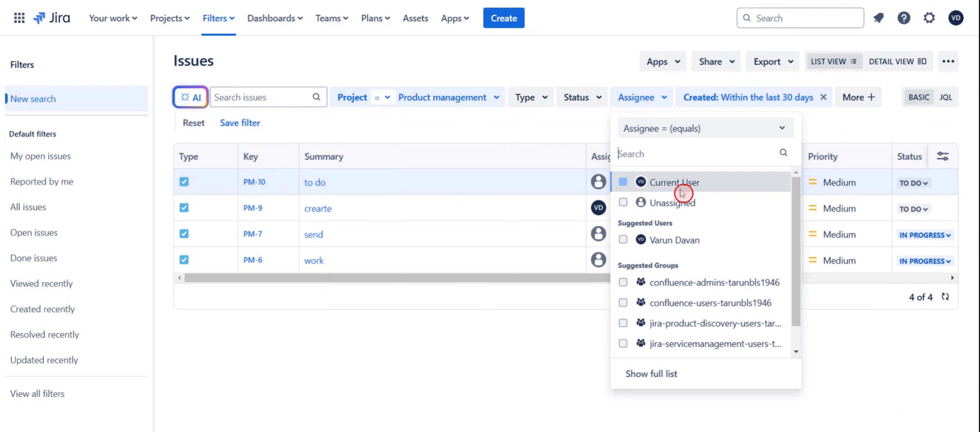Click the horizontal scrollbar under issues table
980x432 pixels.
[381, 278]
